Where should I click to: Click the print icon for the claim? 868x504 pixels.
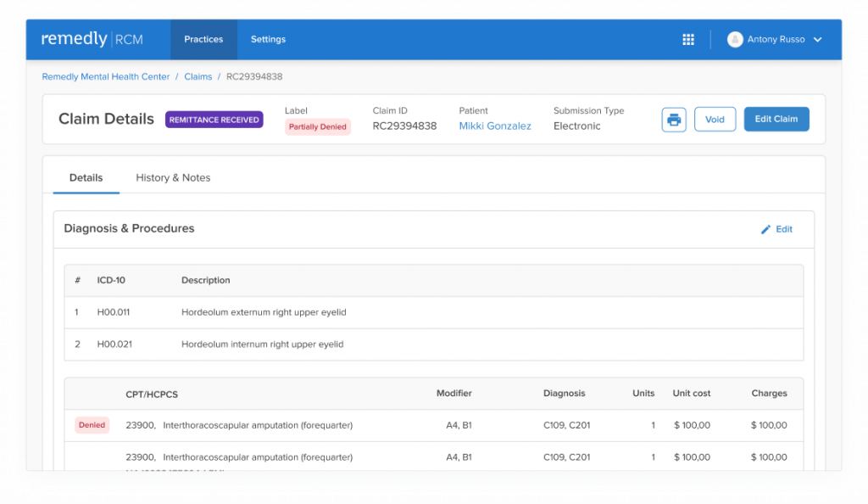point(673,119)
